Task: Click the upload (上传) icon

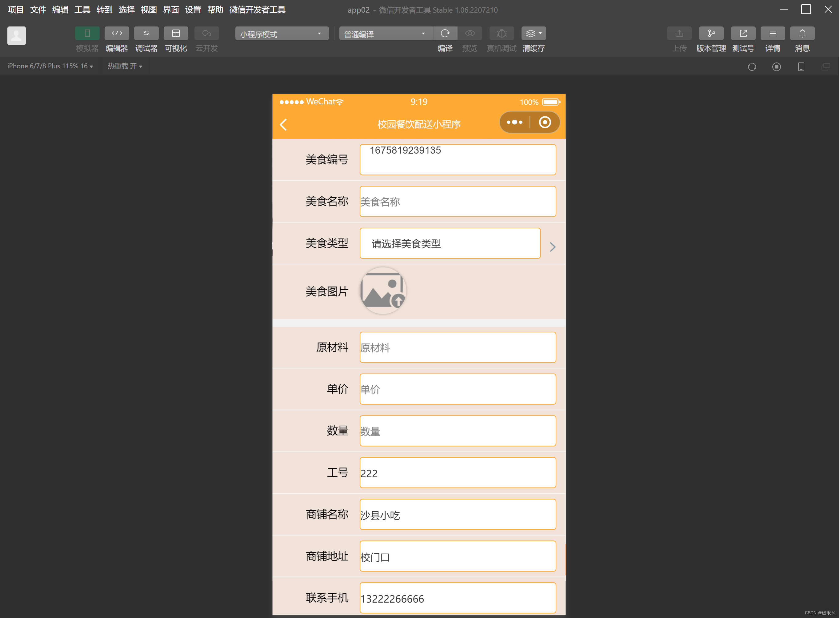Action: (x=679, y=34)
